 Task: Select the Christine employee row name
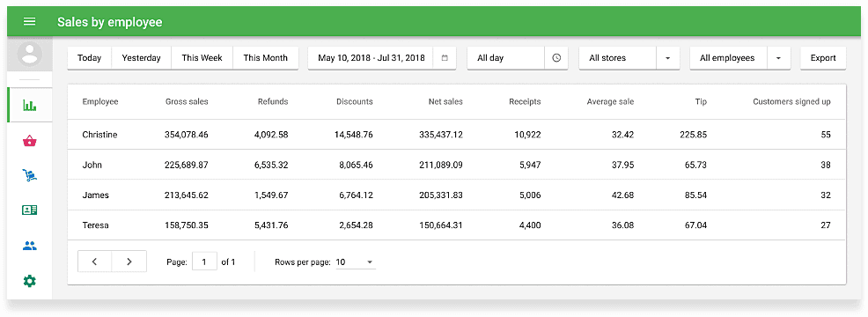click(99, 135)
